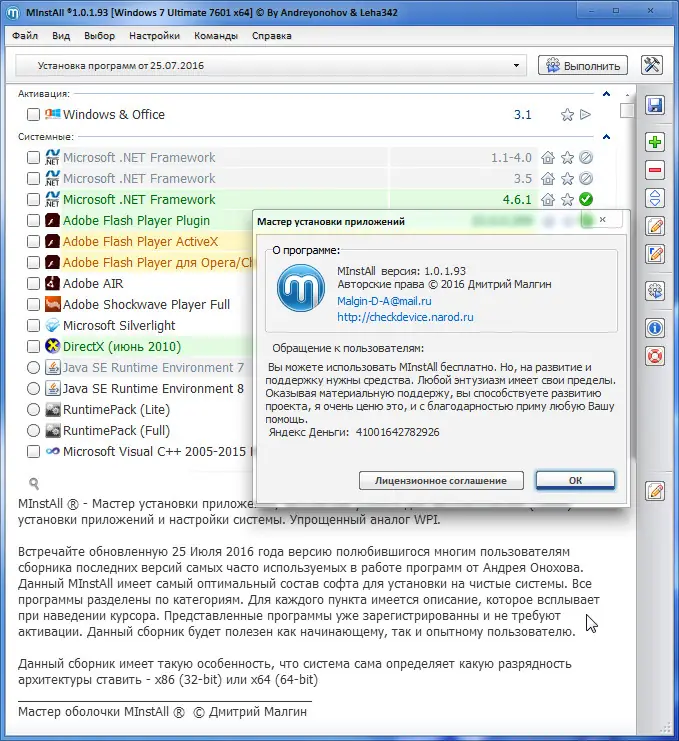Click the red lifebuoy help icon
Viewport: 679px width, 741px height.
coord(655,356)
